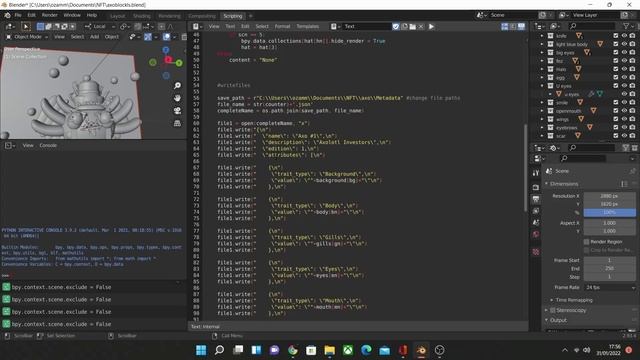This screenshot has width=640, height=360.
Task: Unlink text with the X icon
Action: tap(421, 27)
